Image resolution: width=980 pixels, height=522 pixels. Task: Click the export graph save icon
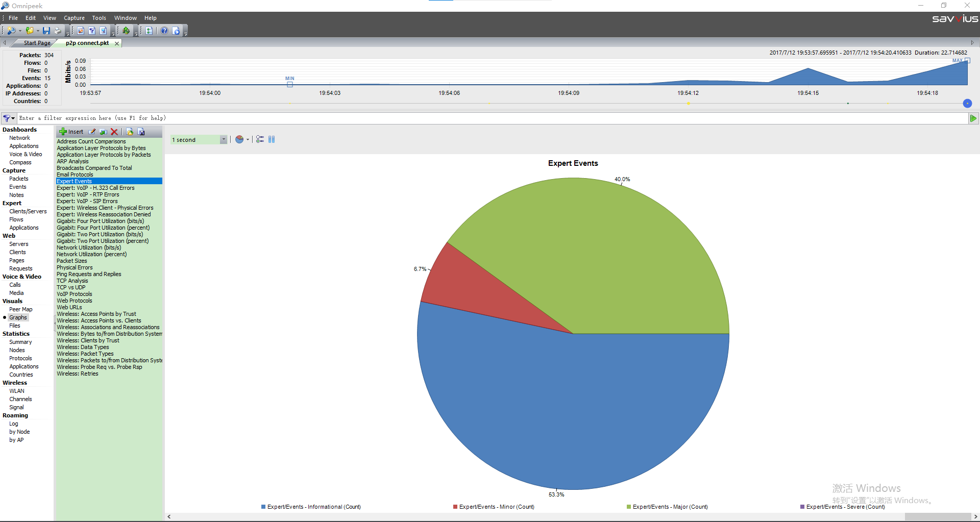click(141, 132)
